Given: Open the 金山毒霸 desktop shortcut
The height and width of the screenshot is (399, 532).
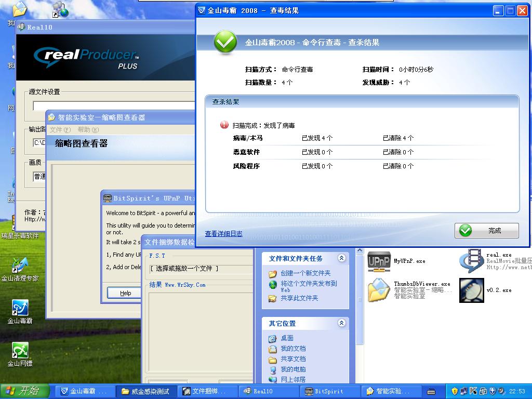Looking at the screenshot, I should point(20,312).
